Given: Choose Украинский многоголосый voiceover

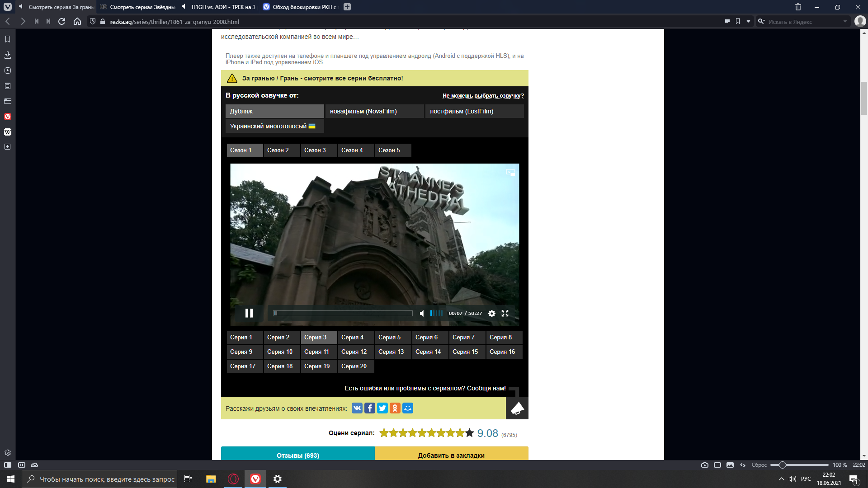Looking at the screenshot, I should pos(275,126).
